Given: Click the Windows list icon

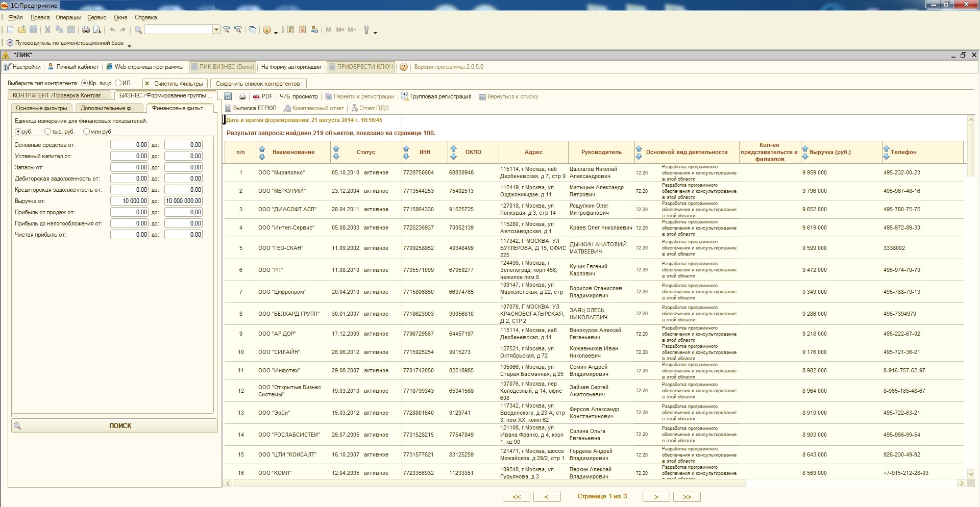Looking at the screenshot, I should tap(253, 30).
